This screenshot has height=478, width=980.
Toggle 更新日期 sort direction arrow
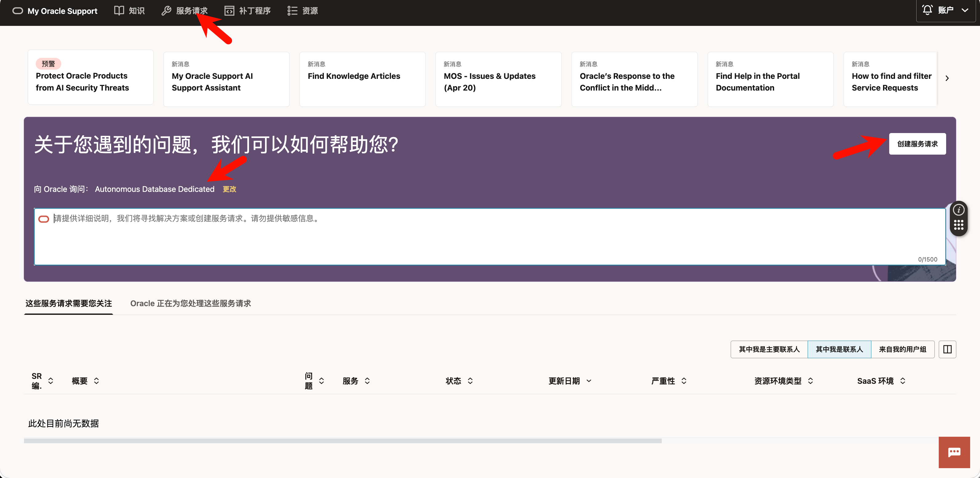tap(589, 381)
